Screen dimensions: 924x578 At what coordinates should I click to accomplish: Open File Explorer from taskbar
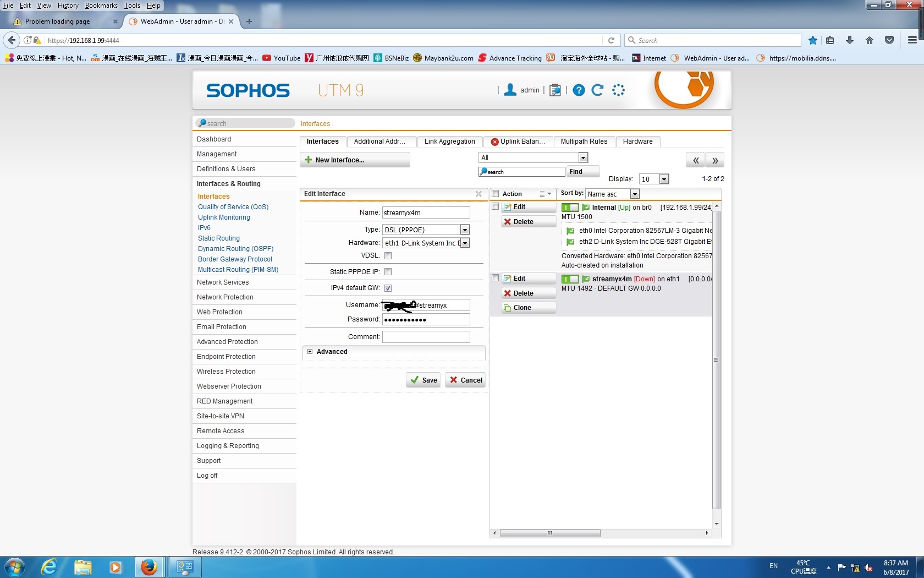(x=82, y=567)
